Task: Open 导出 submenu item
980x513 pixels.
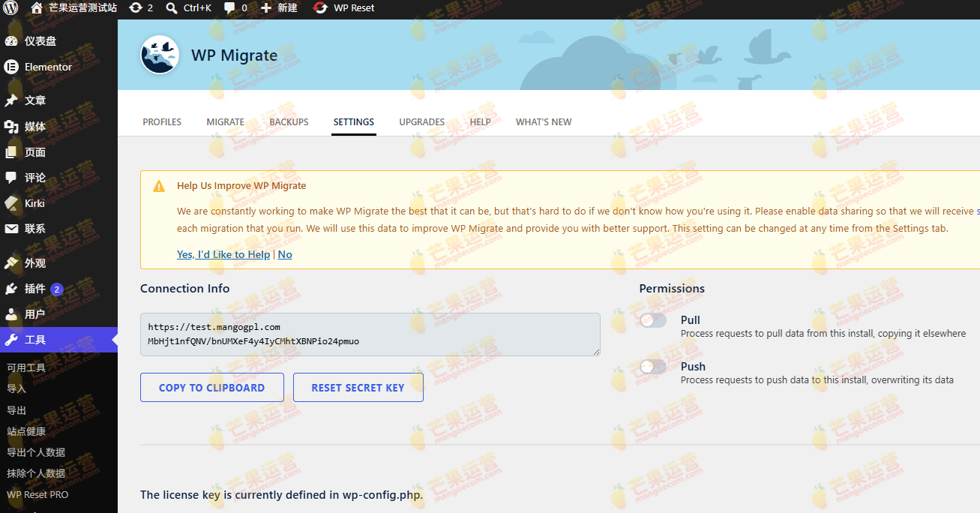Action: (16, 410)
